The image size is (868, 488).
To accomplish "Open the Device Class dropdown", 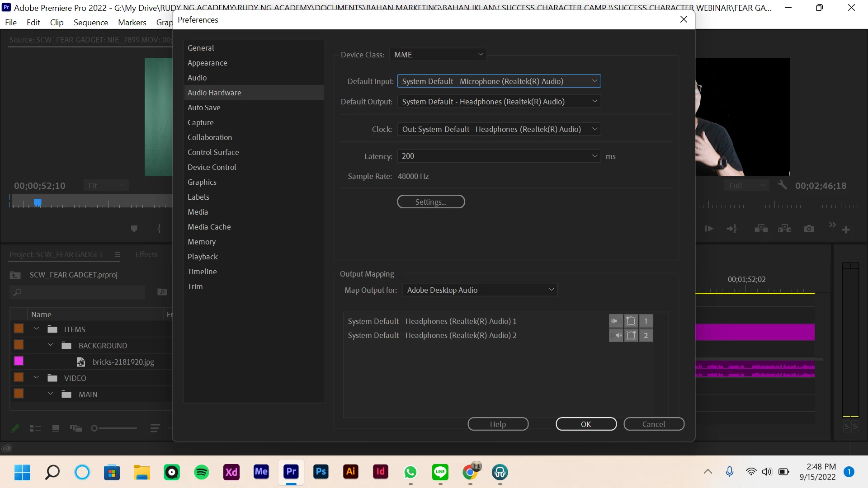I will point(437,55).
